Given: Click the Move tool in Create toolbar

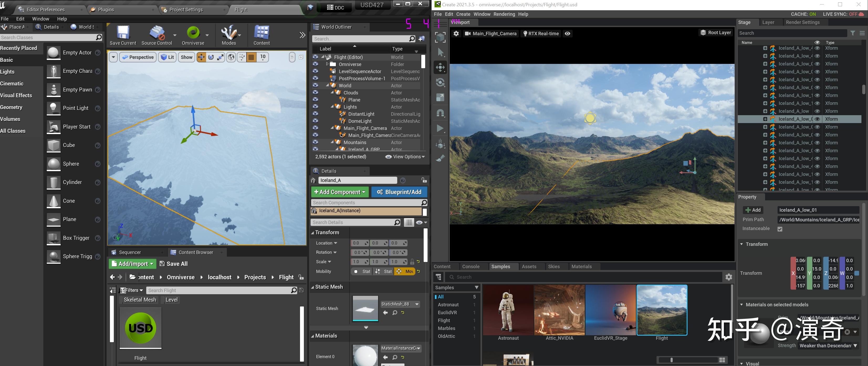Looking at the screenshot, I should 440,68.
